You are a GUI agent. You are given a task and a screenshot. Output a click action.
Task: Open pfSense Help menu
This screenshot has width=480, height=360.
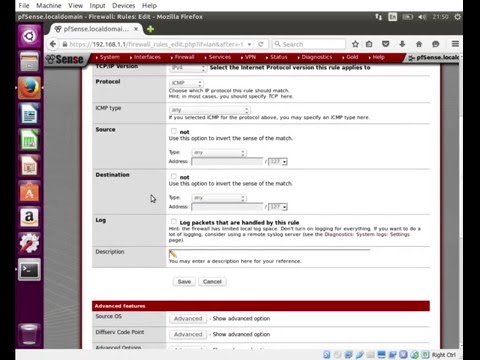377,57
